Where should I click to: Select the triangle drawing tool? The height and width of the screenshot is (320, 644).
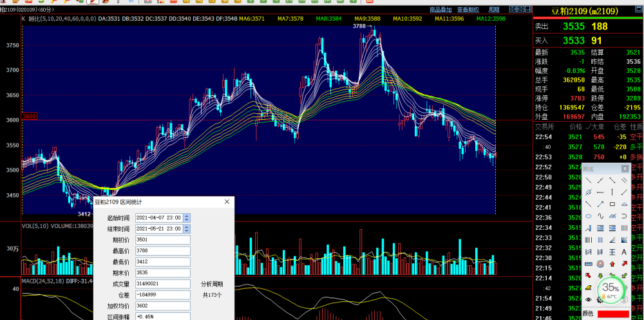click(623, 204)
